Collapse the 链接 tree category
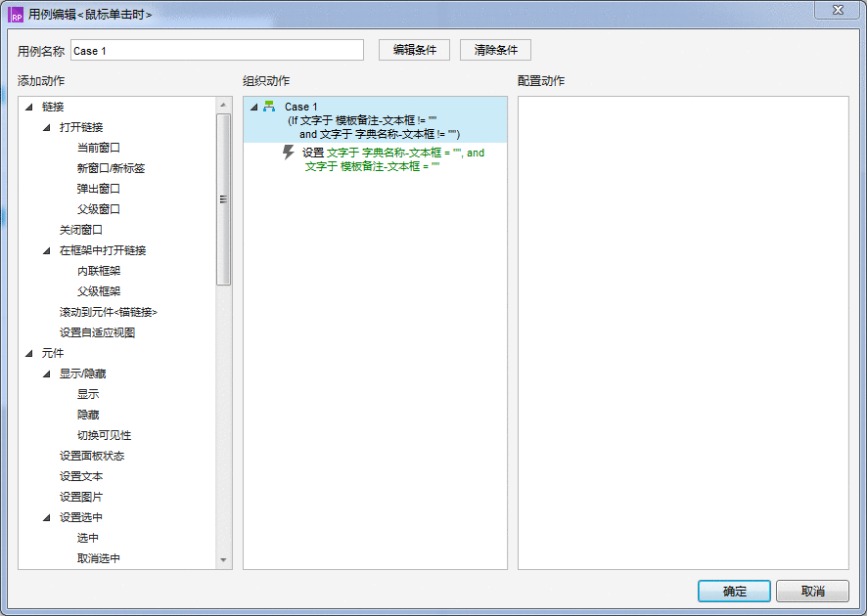This screenshot has height=616, width=867. [x=29, y=107]
